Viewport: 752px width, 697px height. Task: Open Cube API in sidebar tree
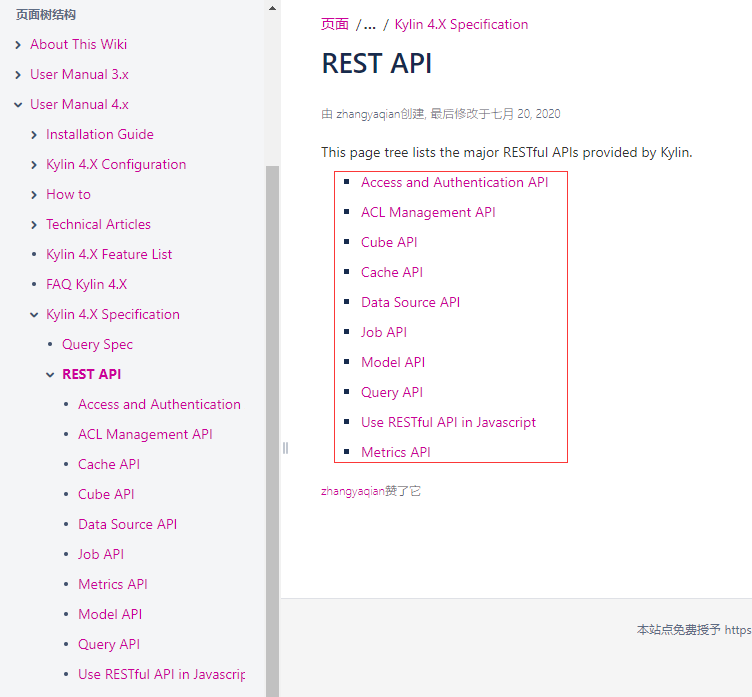[x=106, y=494]
